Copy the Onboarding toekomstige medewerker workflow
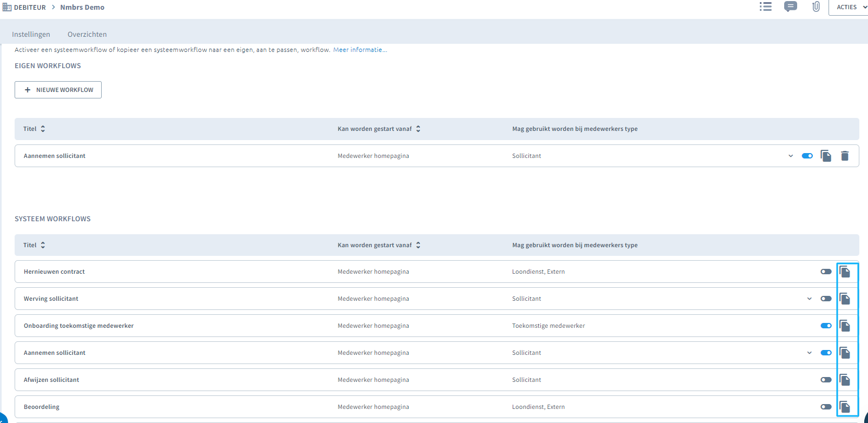 click(845, 326)
